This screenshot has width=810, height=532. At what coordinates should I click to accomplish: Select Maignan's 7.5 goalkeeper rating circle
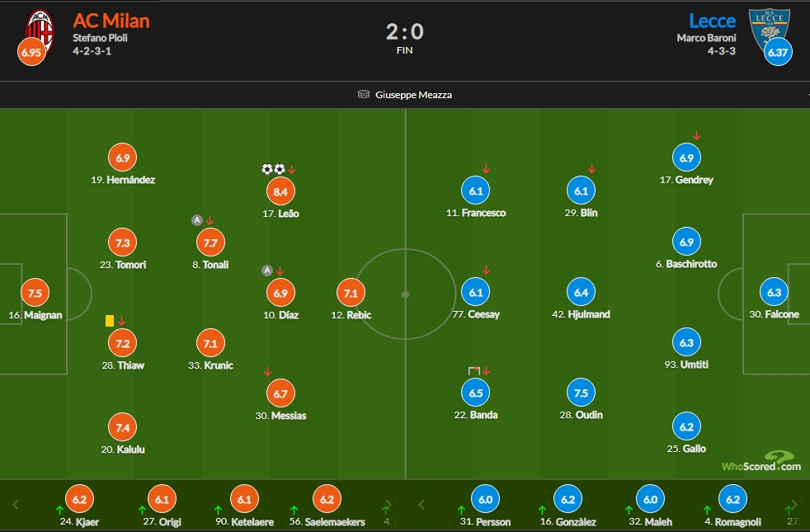pyautogui.click(x=35, y=293)
